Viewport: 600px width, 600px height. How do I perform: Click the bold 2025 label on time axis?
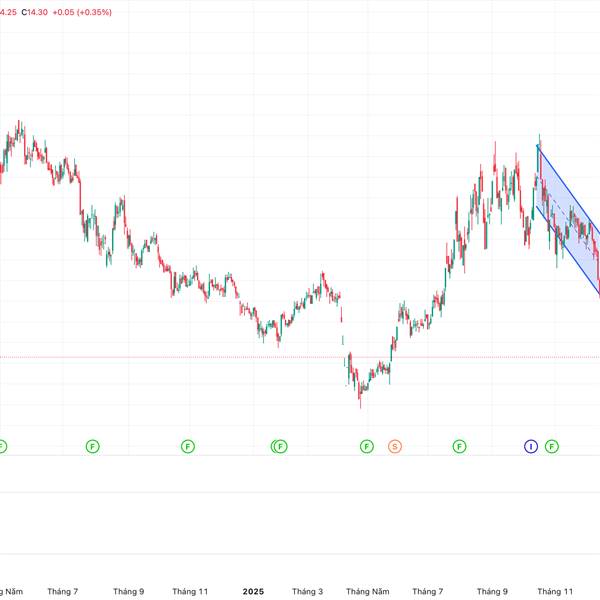point(253,592)
